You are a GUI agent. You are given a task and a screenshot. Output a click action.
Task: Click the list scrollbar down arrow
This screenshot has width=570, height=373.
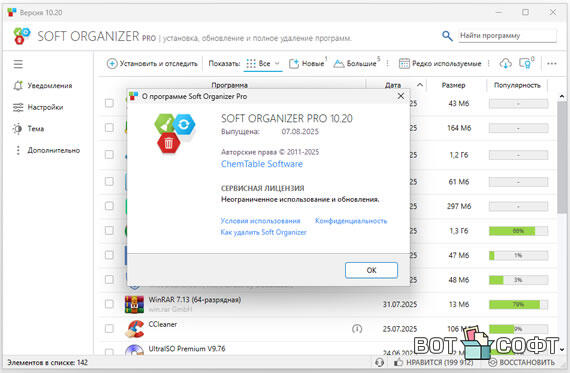(x=562, y=349)
